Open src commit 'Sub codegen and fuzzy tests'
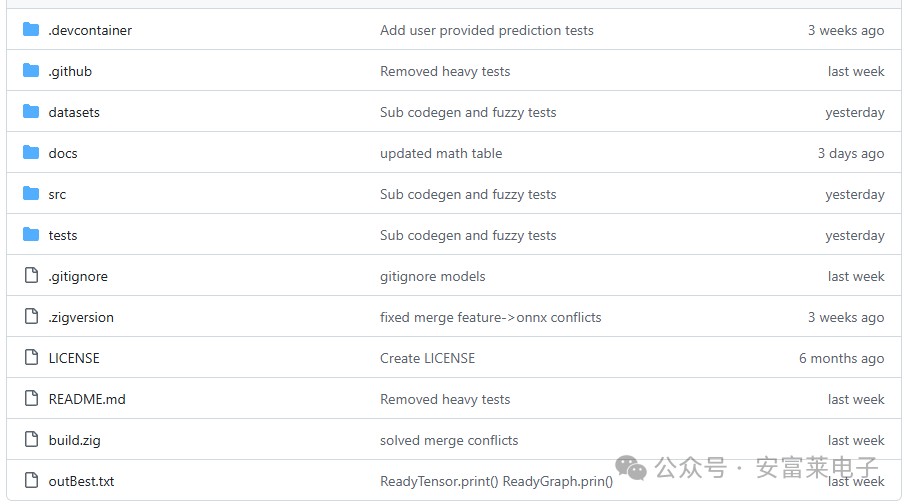Image resolution: width=907 pixels, height=503 pixels. [x=468, y=195]
